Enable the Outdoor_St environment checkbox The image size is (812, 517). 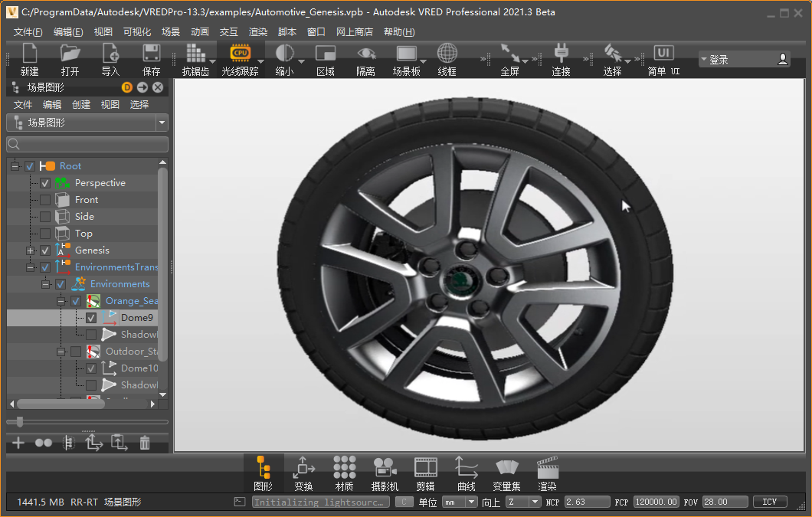76,352
